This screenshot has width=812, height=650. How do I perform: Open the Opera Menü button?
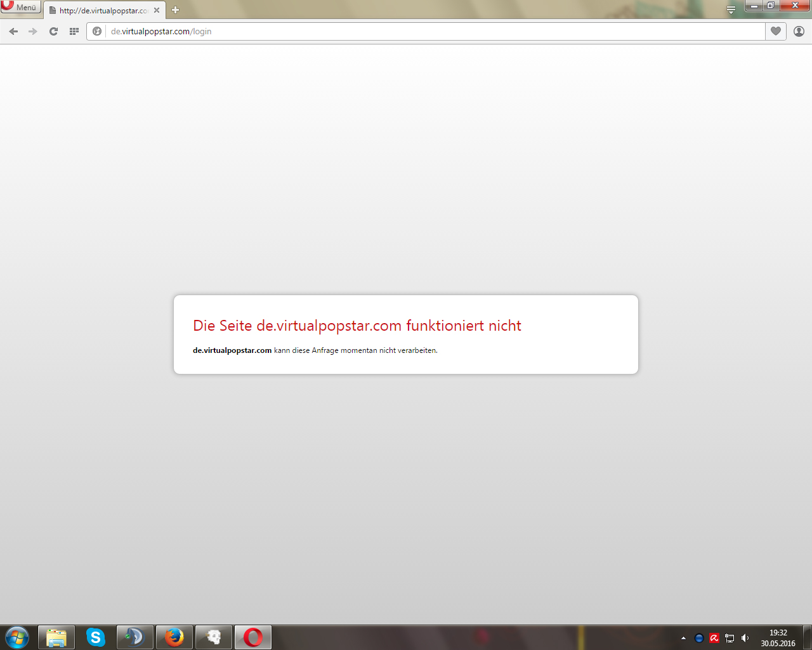[x=20, y=7]
